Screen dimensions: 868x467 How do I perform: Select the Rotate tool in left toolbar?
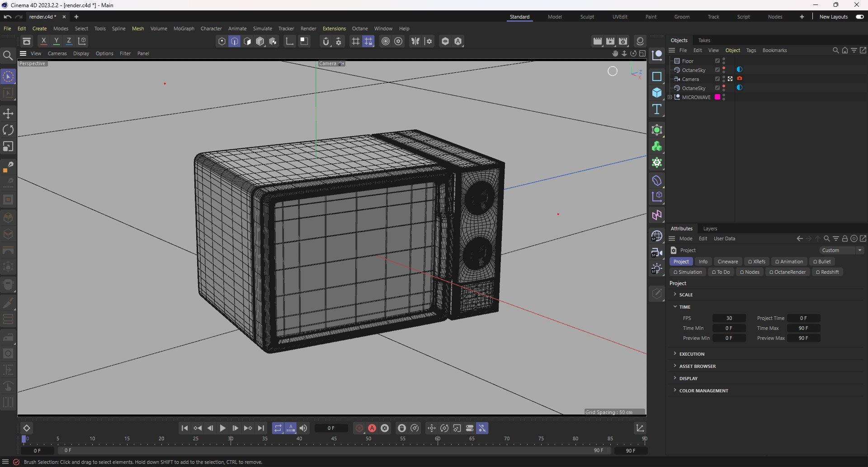(x=8, y=130)
